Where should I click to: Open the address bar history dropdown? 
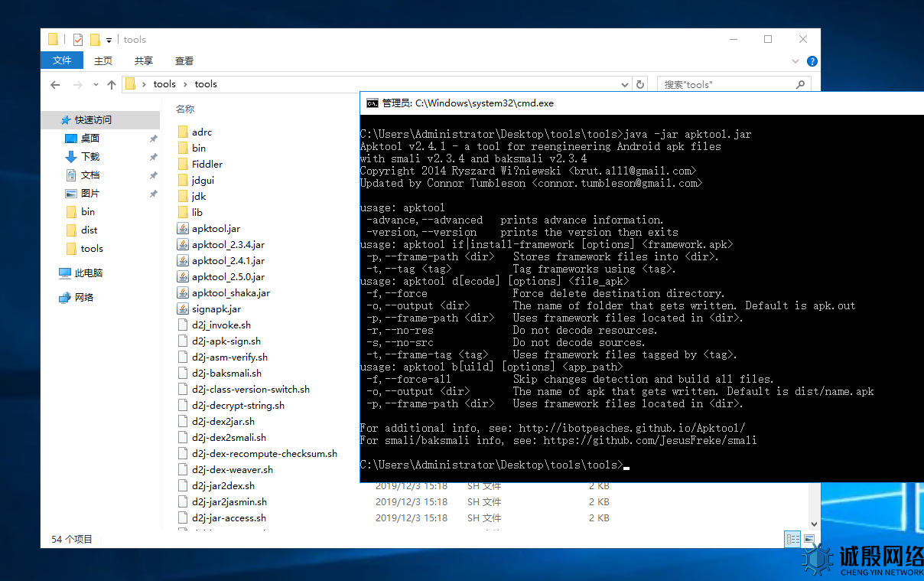[625, 84]
